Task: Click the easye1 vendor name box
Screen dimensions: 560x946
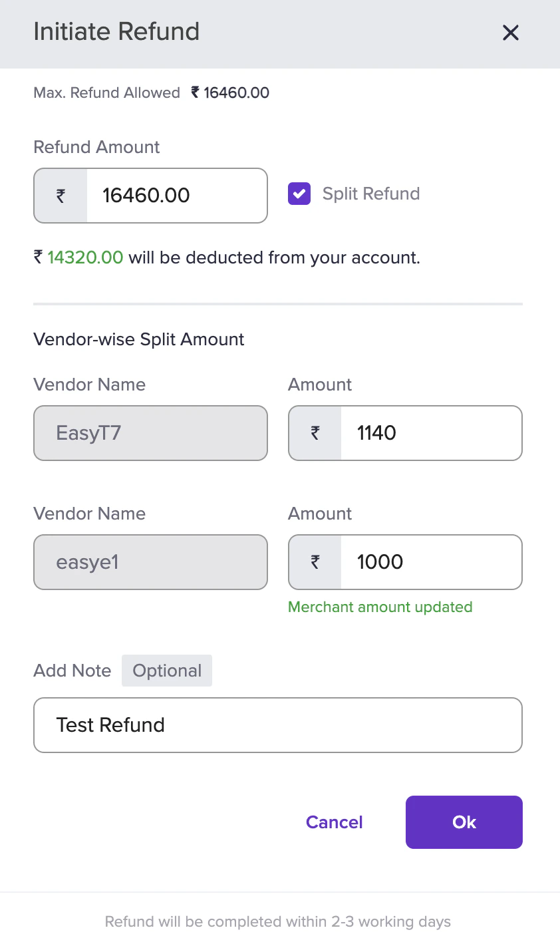Action: tap(150, 562)
